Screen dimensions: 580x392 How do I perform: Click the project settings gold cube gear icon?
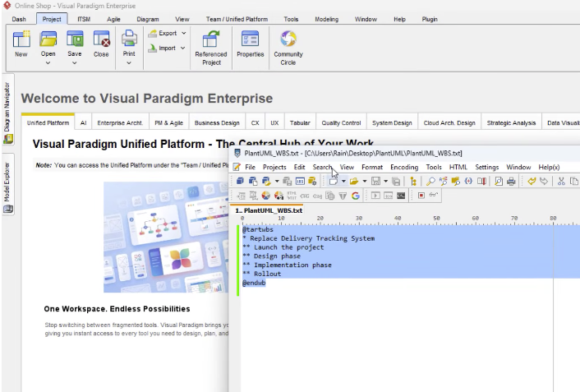312,181
